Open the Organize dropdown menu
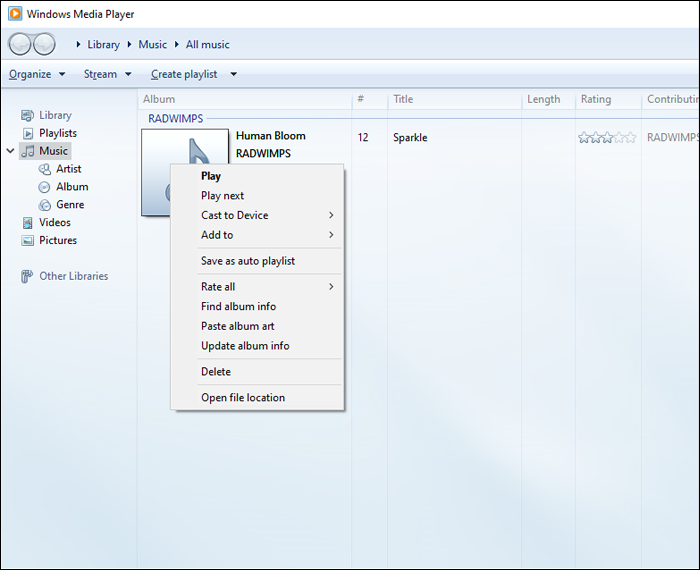This screenshot has height=570, width=700. tap(37, 74)
